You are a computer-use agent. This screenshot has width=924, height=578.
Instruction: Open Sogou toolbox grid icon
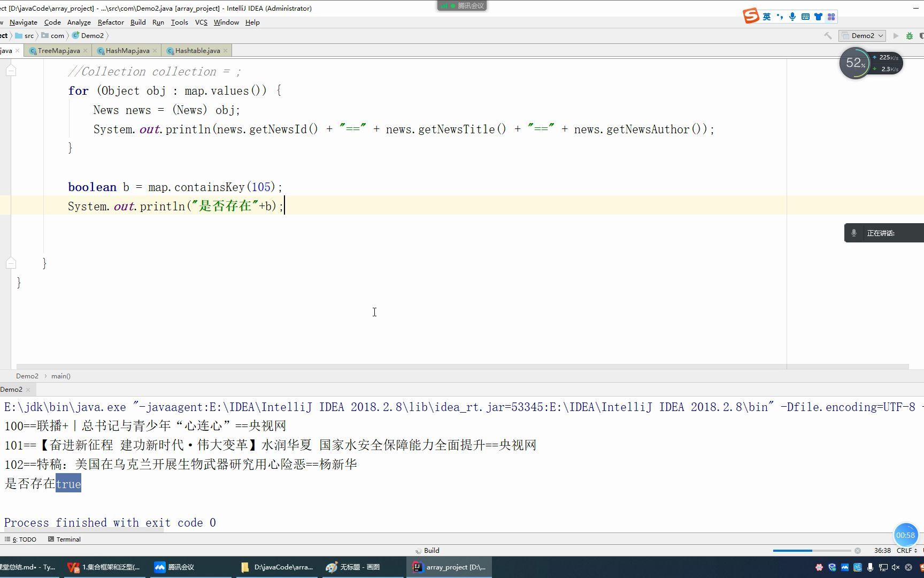coord(831,17)
